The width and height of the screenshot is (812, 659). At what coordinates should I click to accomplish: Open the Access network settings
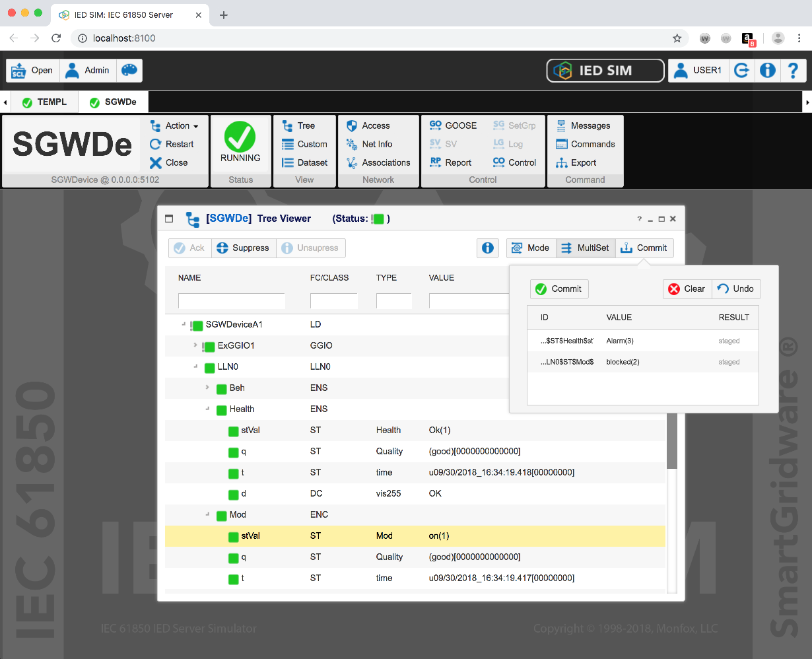point(368,125)
